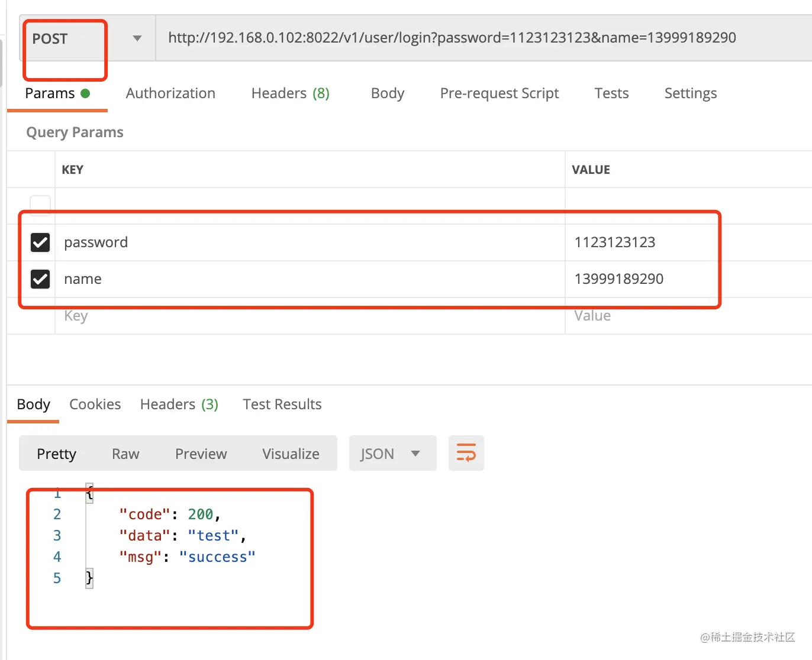Viewport: 812px width, 660px height.
Task: Click the KEY column header
Action: [72, 170]
